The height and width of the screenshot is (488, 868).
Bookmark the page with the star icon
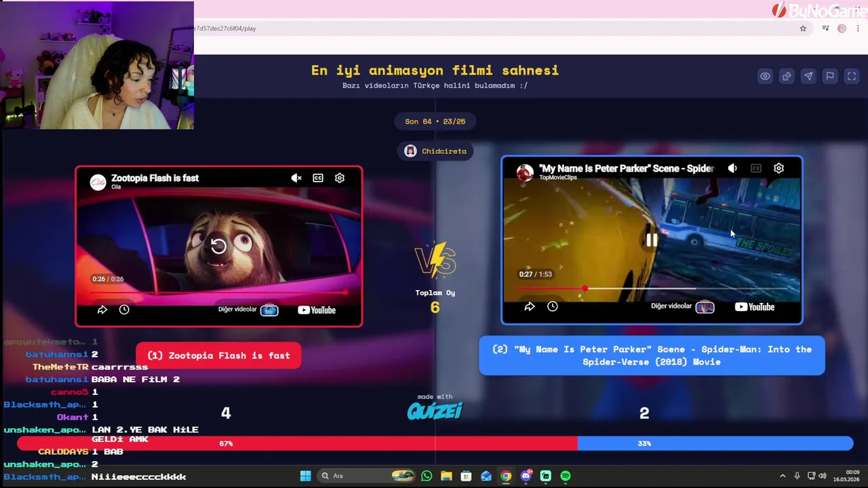(803, 28)
